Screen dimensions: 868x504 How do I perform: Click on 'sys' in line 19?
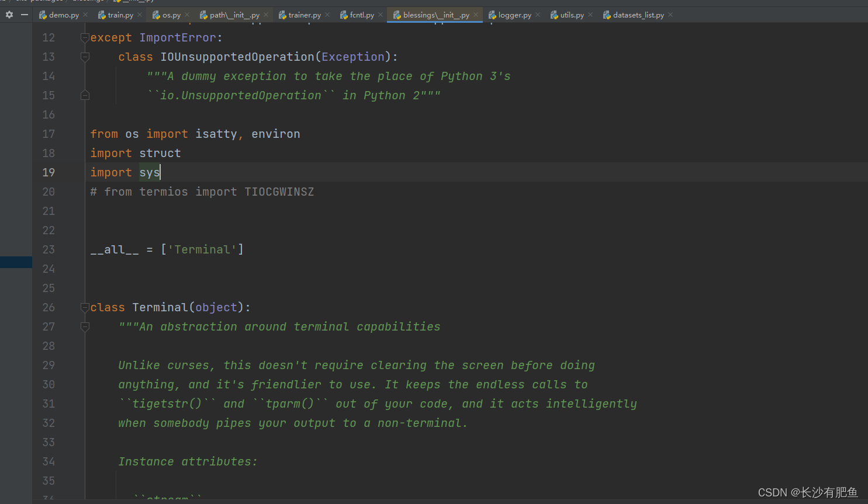[x=150, y=172]
